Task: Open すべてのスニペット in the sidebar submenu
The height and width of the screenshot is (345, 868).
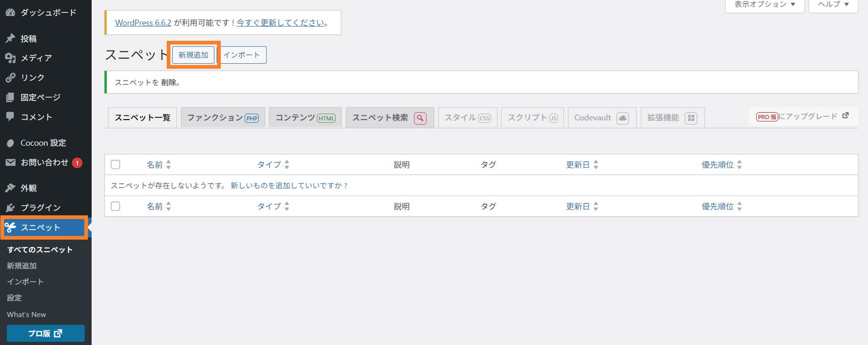Action: (40, 250)
